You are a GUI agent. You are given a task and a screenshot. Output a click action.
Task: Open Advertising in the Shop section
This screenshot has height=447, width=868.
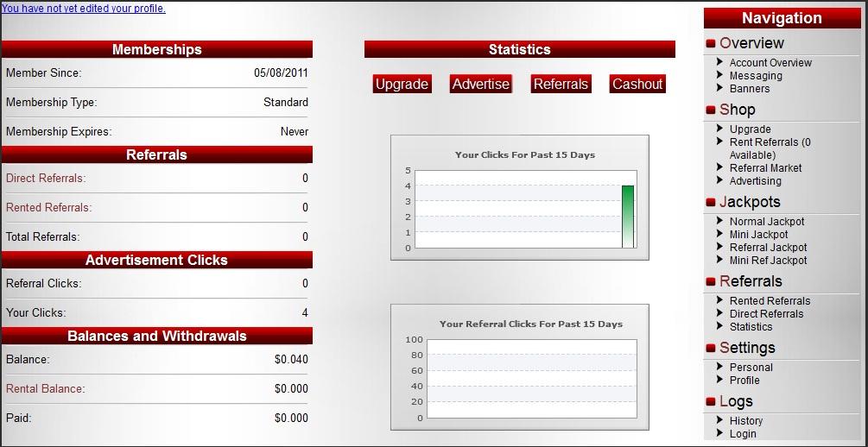point(755,181)
